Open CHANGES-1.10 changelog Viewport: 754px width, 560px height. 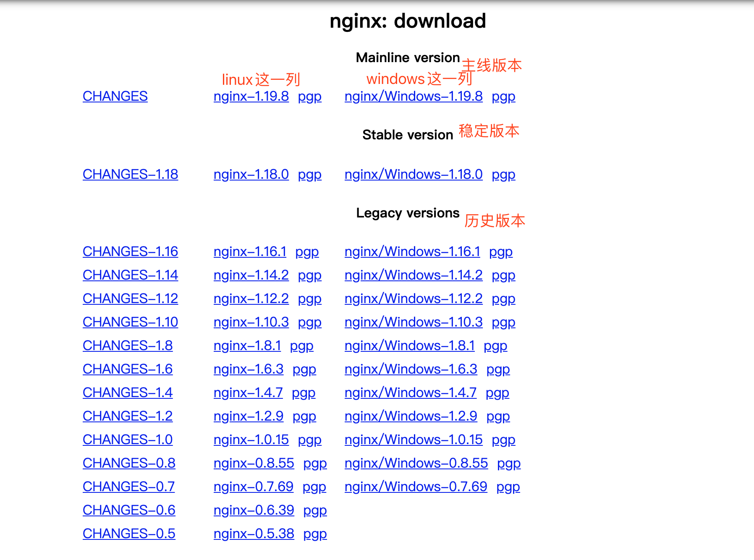pos(131,322)
